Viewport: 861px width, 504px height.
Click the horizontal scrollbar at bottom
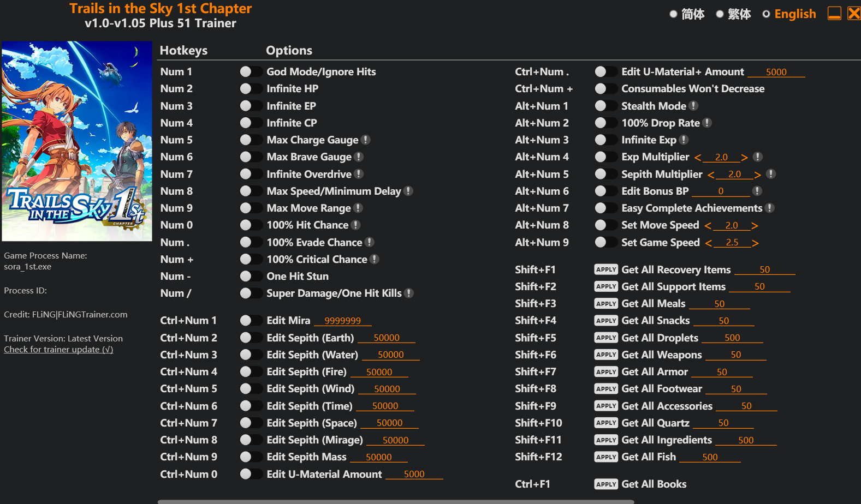(396, 501)
